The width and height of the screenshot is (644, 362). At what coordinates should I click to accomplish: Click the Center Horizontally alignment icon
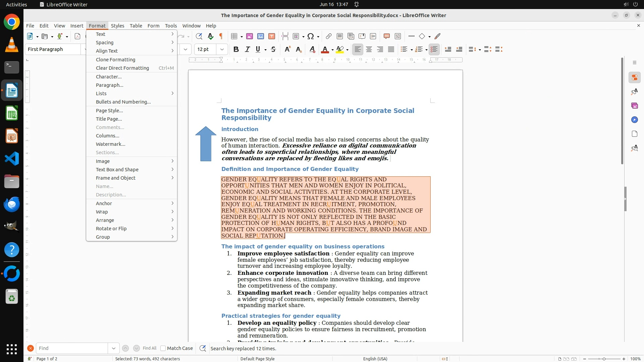[x=369, y=49]
